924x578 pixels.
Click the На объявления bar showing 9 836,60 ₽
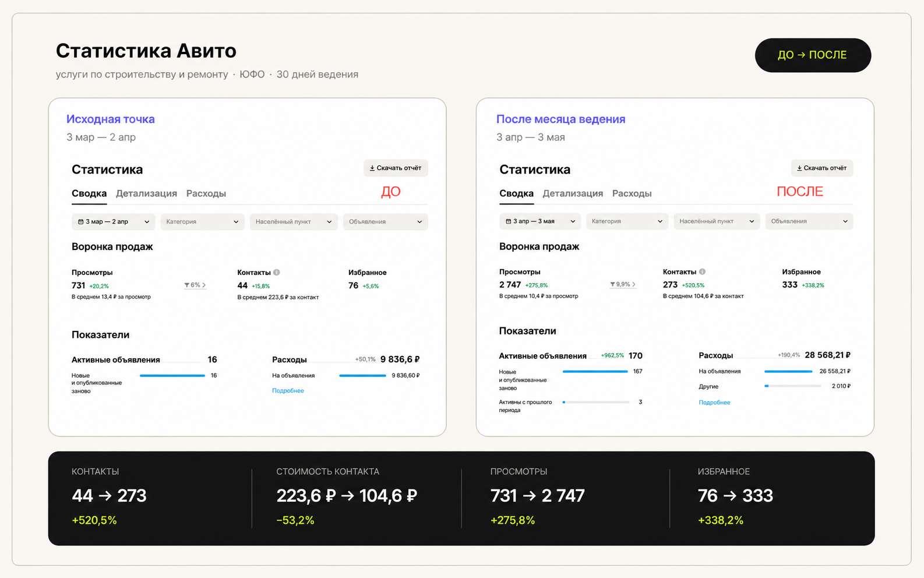pos(362,375)
